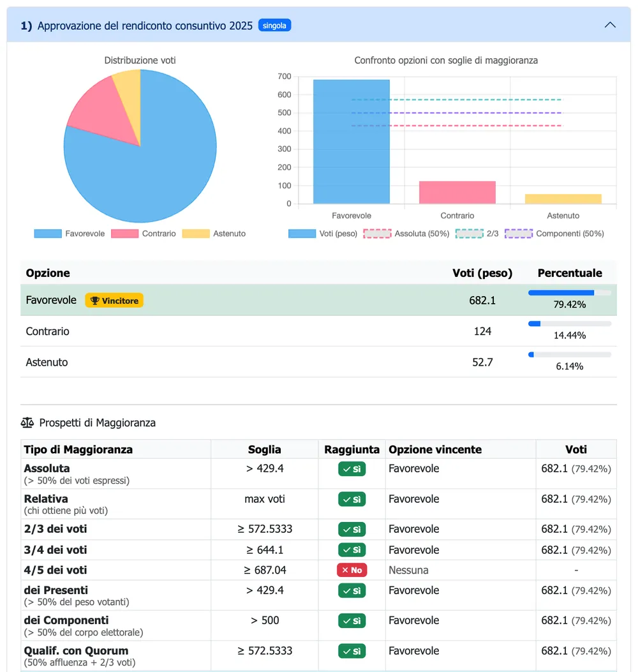Viewport: 638px width, 672px height.
Task: Click the Vincitore trophy badge
Action: tap(114, 301)
